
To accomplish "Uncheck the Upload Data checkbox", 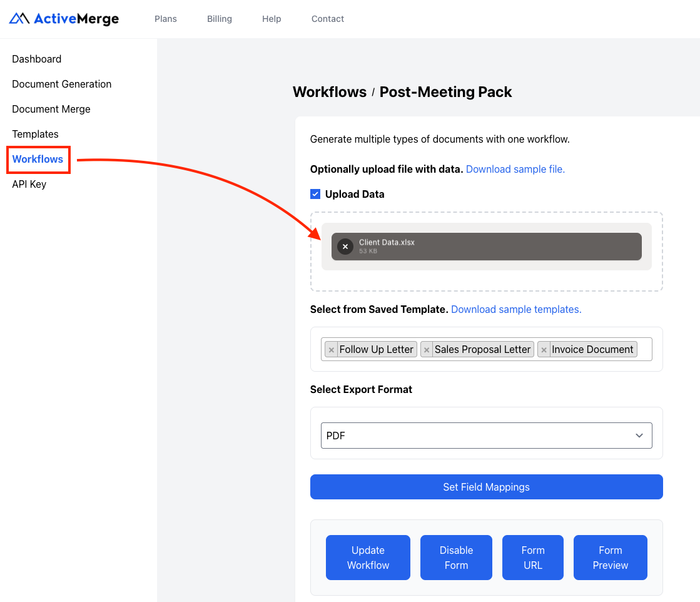I will (315, 193).
